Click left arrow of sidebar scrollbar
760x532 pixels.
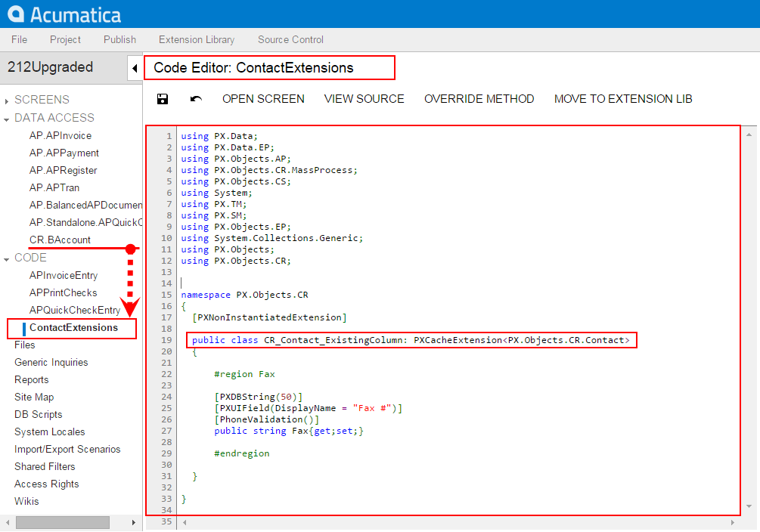click(7, 522)
